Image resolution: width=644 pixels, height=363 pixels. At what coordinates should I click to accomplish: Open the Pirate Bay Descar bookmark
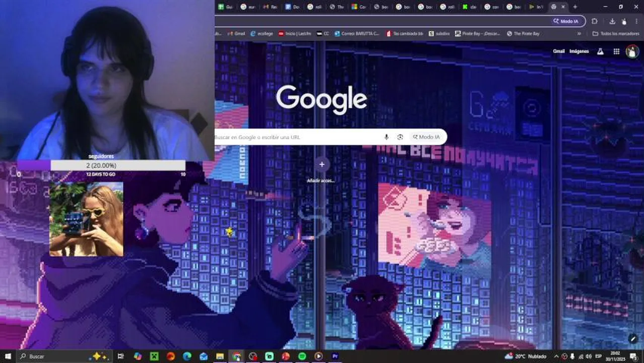[477, 34]
